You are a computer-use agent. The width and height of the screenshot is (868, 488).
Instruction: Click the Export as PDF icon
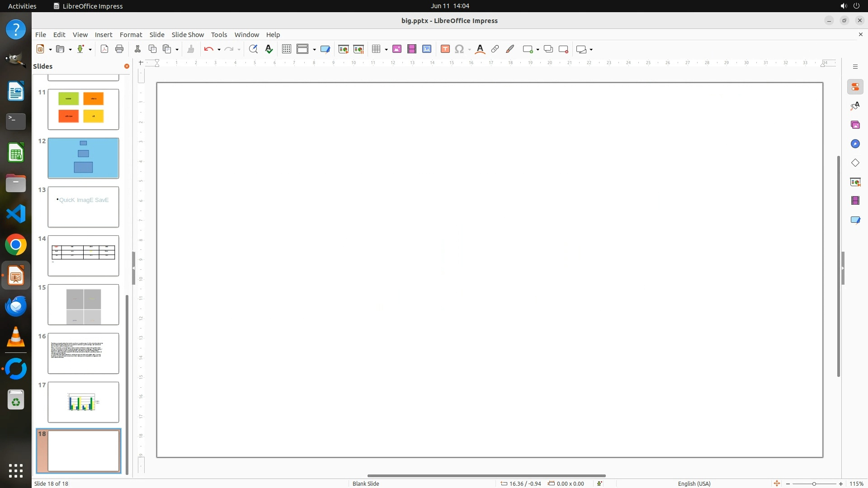pyautogui.click(x=104, y=49)
